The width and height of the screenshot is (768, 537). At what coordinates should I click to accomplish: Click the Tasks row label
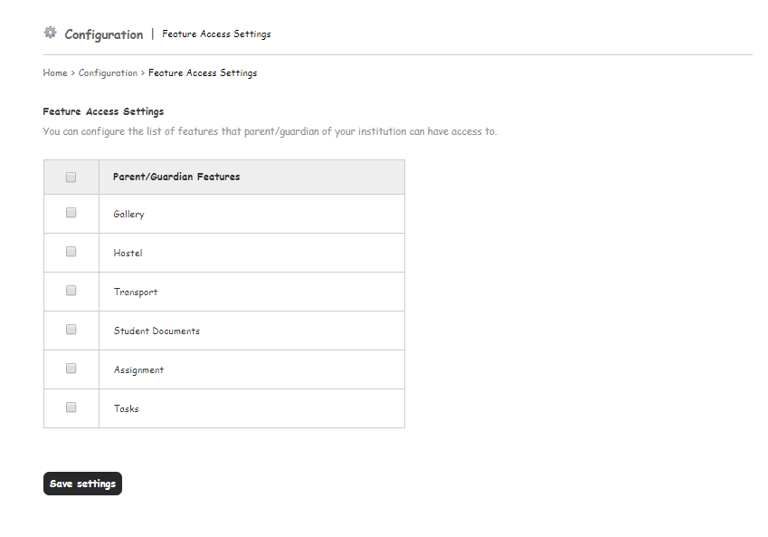point(127,409)
